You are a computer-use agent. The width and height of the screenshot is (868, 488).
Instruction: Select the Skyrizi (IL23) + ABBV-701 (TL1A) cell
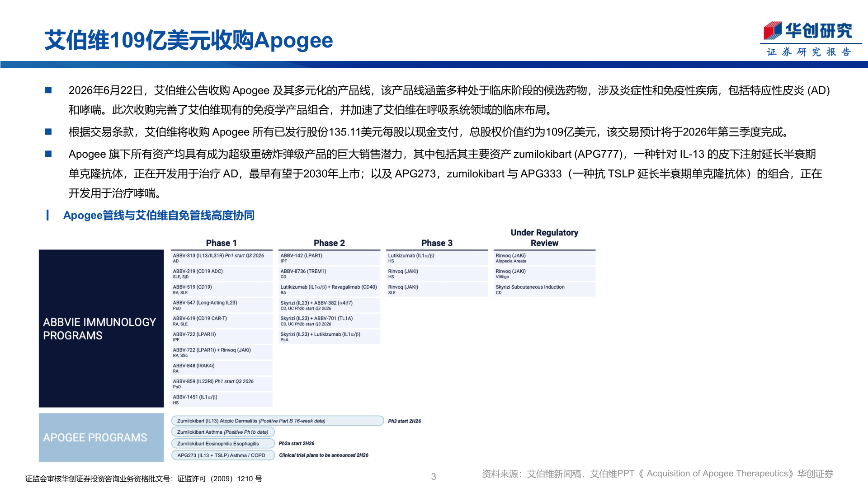(x=329, y=321)
